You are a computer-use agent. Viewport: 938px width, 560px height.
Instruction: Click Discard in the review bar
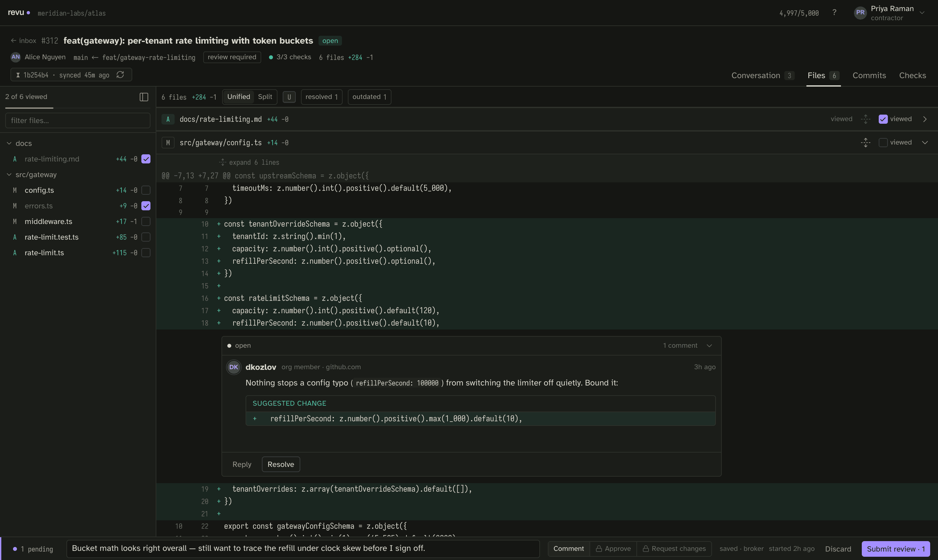click(x=838, y=549)
